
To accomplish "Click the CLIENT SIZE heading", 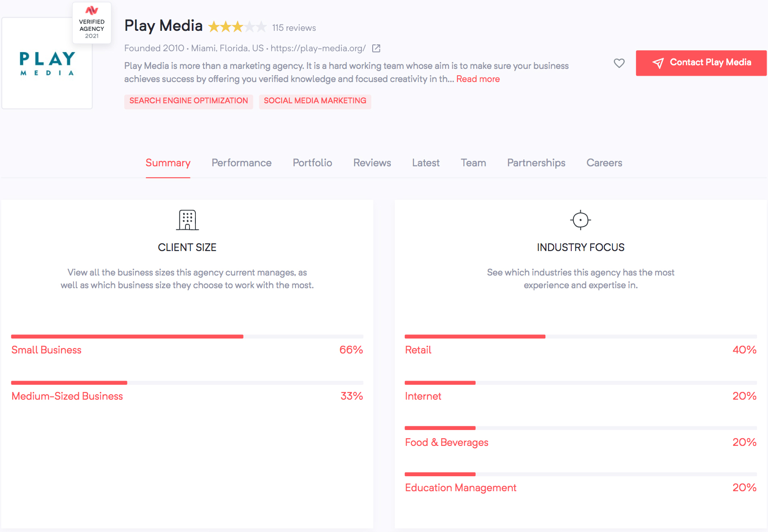I will [x=187, y=247].
